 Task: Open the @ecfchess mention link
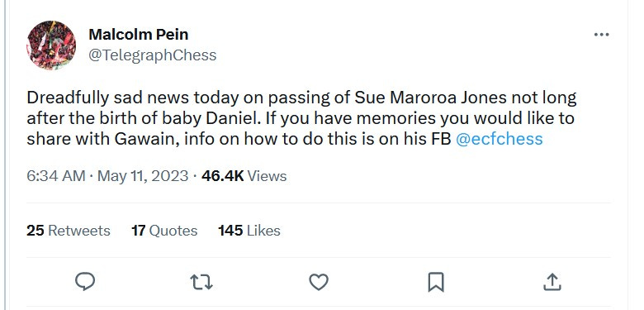coord(500,139)
